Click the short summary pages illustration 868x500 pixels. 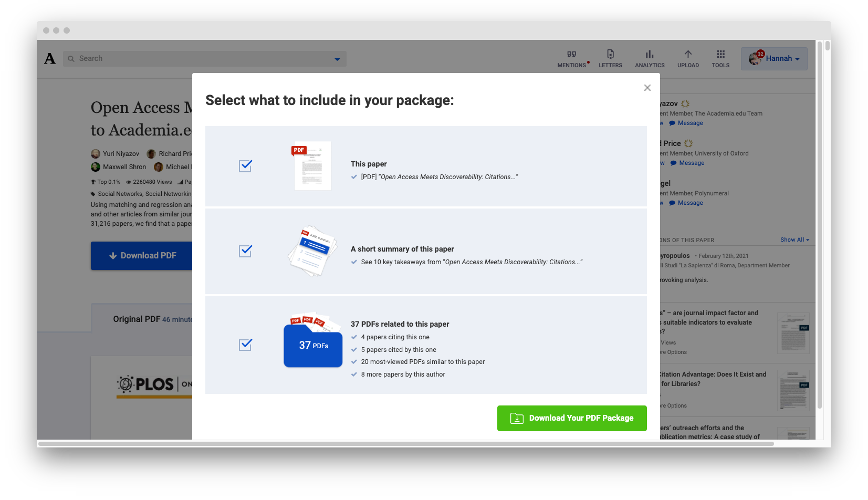(x=313, y=251)
